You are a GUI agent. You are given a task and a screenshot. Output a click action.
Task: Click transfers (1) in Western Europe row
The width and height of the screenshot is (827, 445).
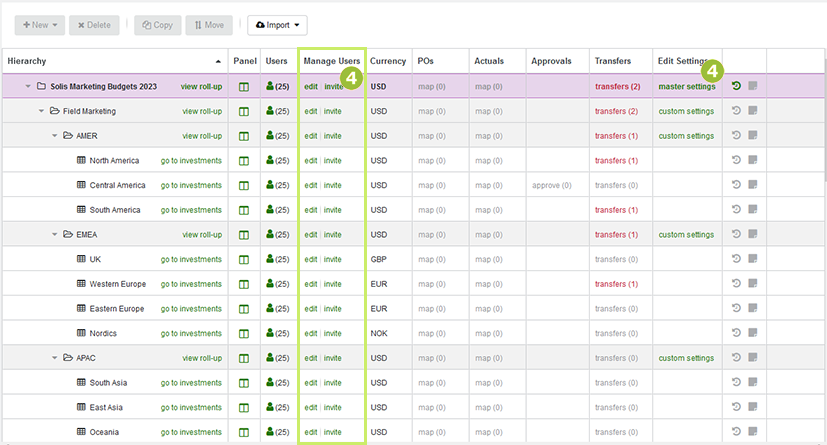click(617, 284)
